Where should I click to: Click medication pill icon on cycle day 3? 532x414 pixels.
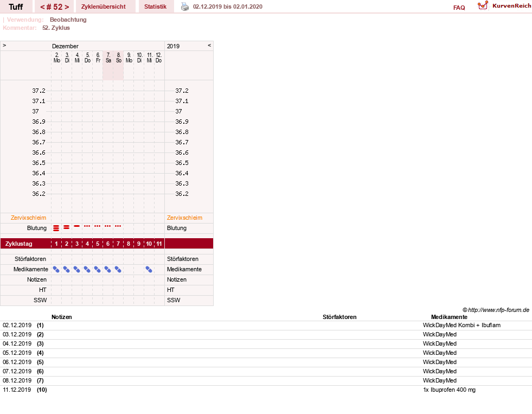(77, 270)
